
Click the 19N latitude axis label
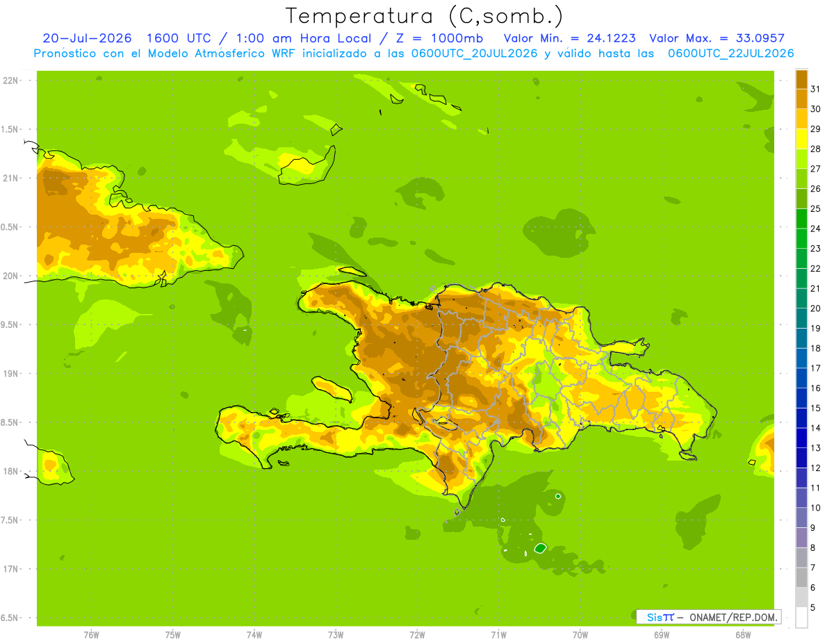click(x=10, y=373)
